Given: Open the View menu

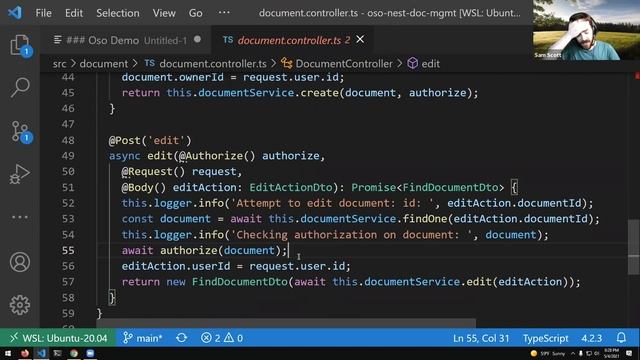Looking at the screenshot, I should tap(164, 13).
